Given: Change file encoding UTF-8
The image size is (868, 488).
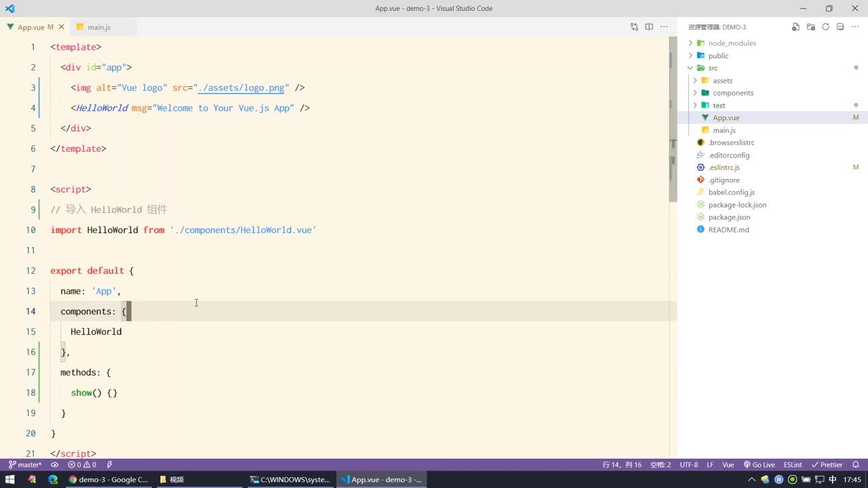Looking at the screenshot, I should coord(689,465).
